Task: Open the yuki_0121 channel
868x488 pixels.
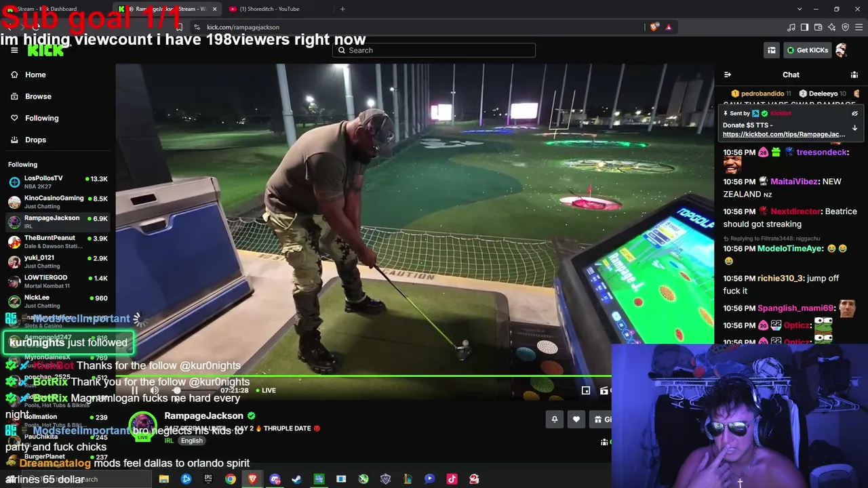Action: click(58, 261)
